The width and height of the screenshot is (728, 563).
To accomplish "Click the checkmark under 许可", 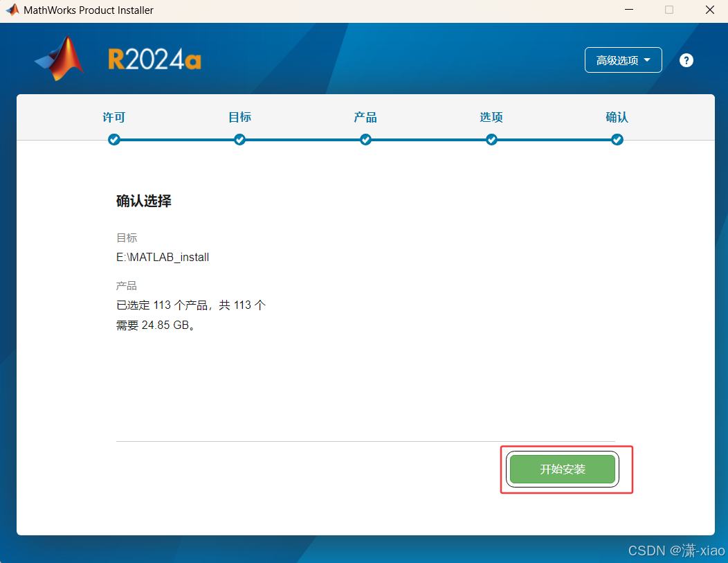I will pyautogui.click(x=113, y=139).
